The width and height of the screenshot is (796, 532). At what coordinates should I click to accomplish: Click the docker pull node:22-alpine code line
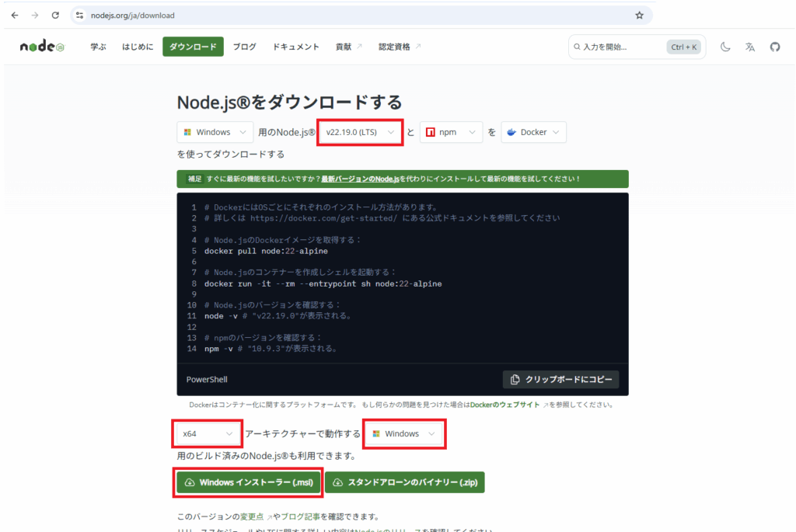(266, 251)
